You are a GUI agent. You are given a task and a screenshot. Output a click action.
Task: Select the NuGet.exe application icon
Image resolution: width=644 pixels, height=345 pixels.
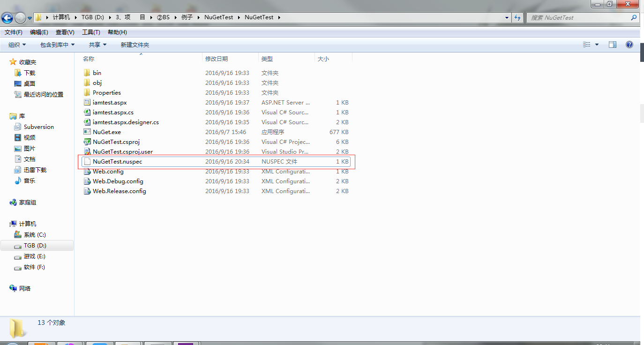click(87, 132)
